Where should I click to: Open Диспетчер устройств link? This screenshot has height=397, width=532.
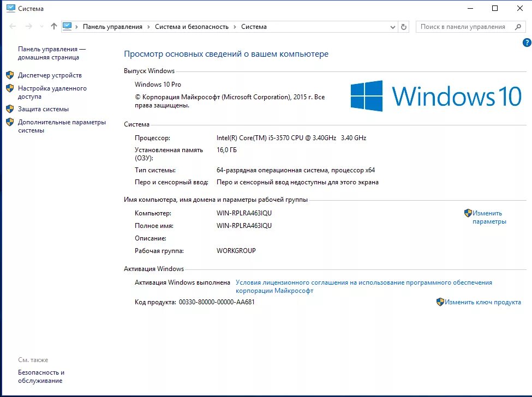[x=50, y=75]
